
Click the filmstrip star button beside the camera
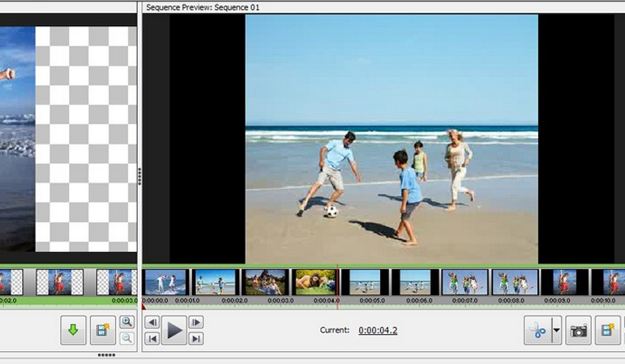607,330
